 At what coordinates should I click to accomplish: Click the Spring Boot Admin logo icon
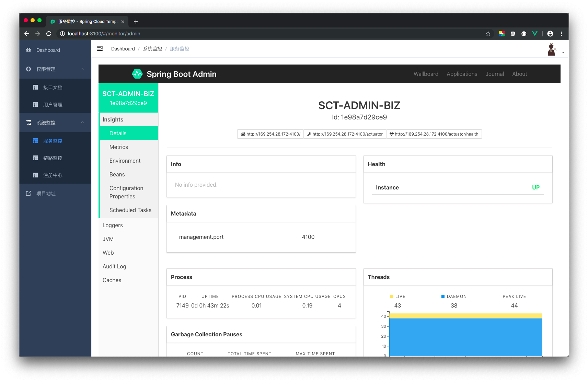coord(137,74)
